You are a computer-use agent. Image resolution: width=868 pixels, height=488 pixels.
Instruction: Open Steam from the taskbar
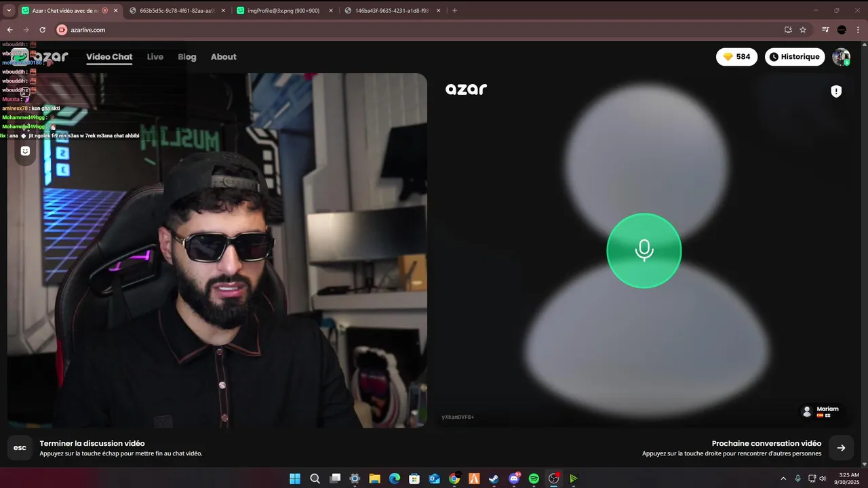[494, 479]
